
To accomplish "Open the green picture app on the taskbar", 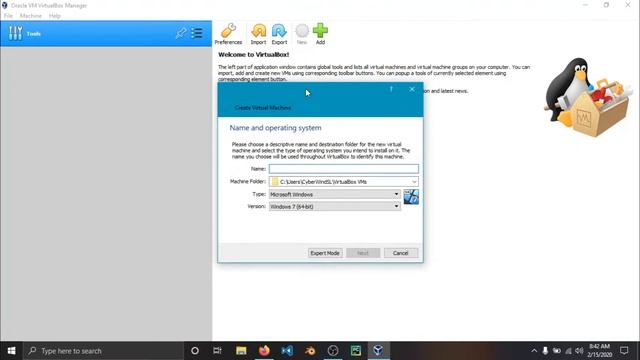I will click(356, 351).
